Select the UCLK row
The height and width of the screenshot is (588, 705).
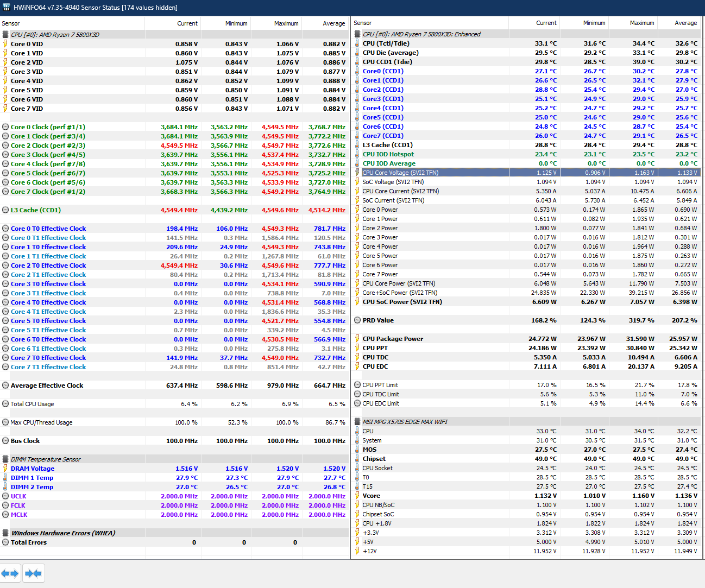point(174,496)
